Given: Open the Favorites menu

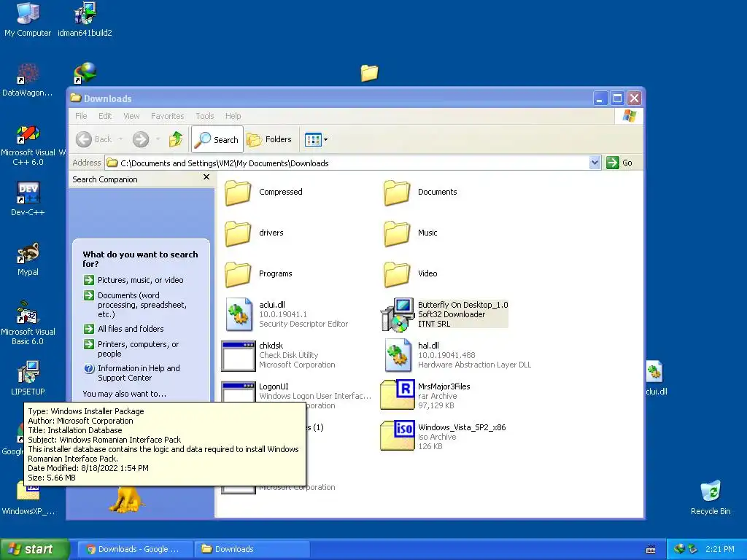Looking at the screenshot, I should 167,116.
